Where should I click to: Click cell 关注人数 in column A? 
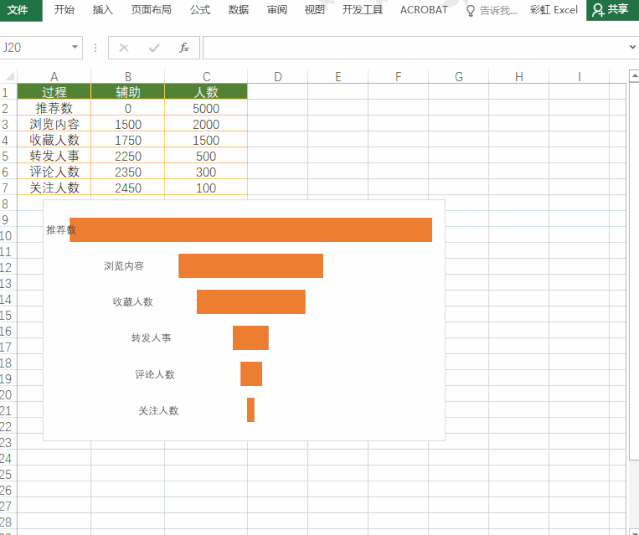(x=54, y=187)
